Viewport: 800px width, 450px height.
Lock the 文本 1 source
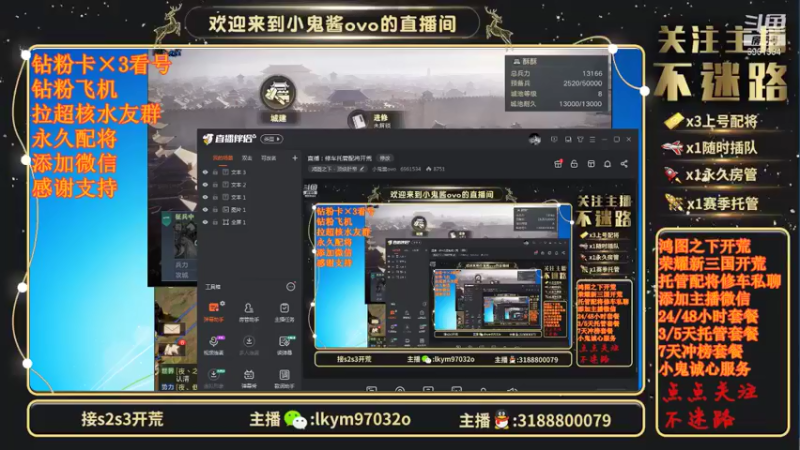tap(215, 197)
